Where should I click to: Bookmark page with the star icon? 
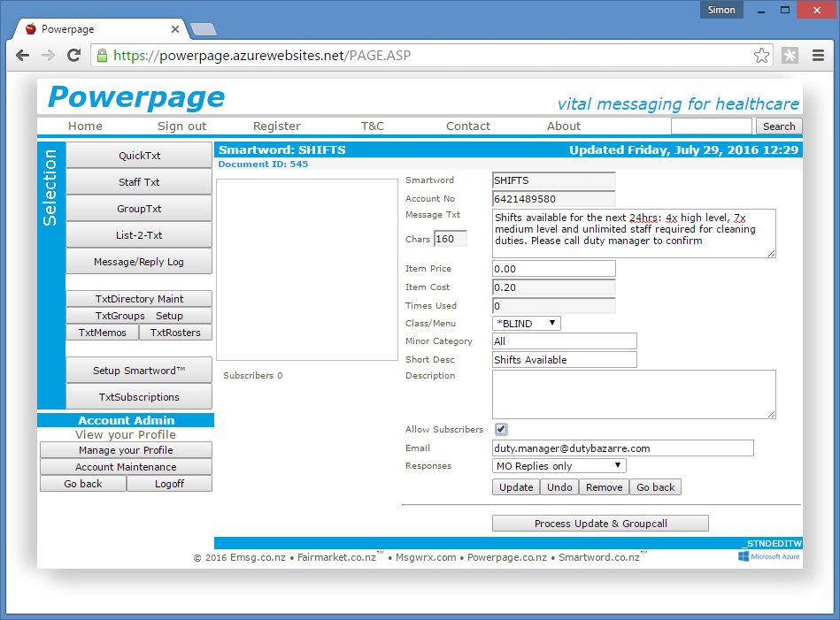761,56
